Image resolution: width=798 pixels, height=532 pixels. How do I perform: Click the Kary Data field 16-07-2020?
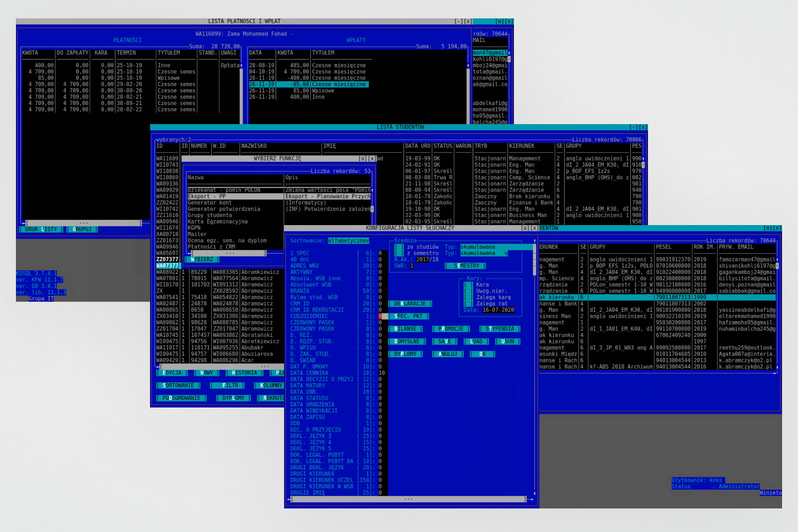point(498,310)
